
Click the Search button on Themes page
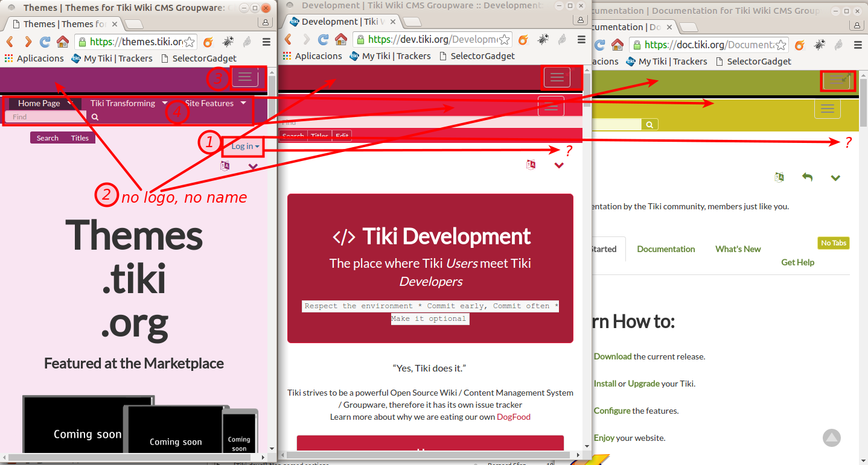[47, 138]
